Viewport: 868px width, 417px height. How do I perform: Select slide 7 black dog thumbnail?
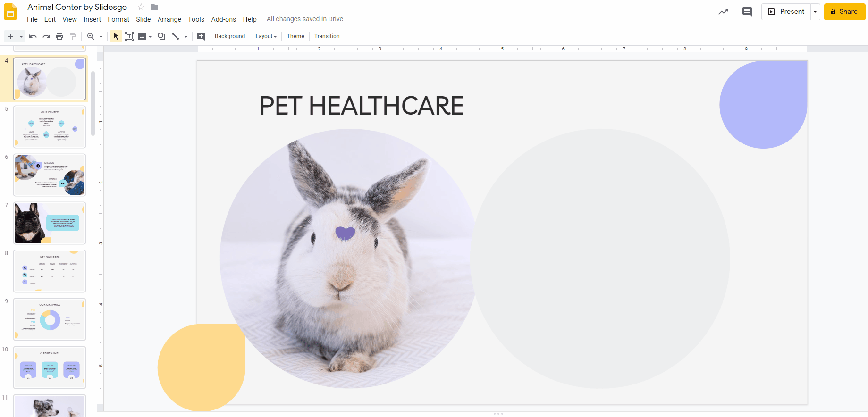(x=50, y=223)
